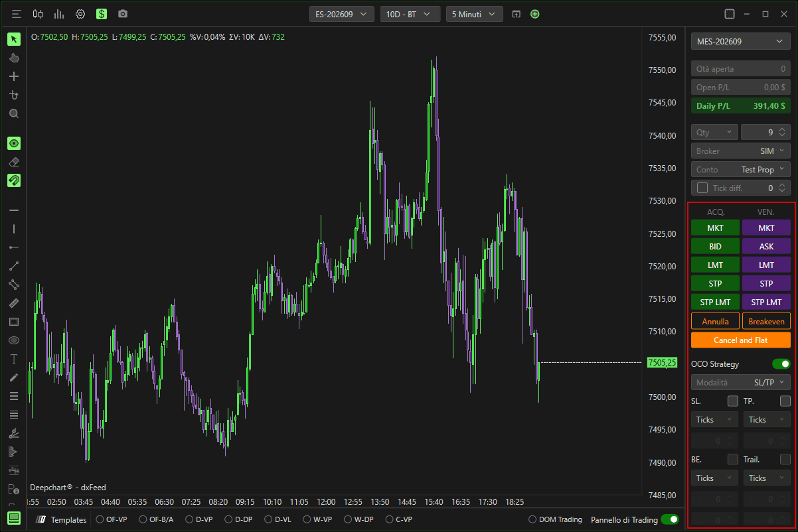Click the green buy STP LMT button

(715, 302)
